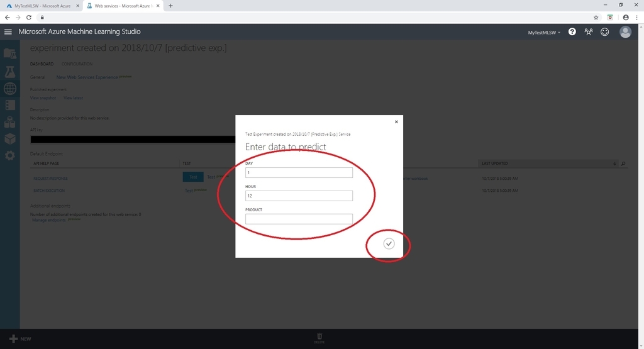Click the NEW plus button
Viewport: 644px width, 349px height.
[20, 339]
